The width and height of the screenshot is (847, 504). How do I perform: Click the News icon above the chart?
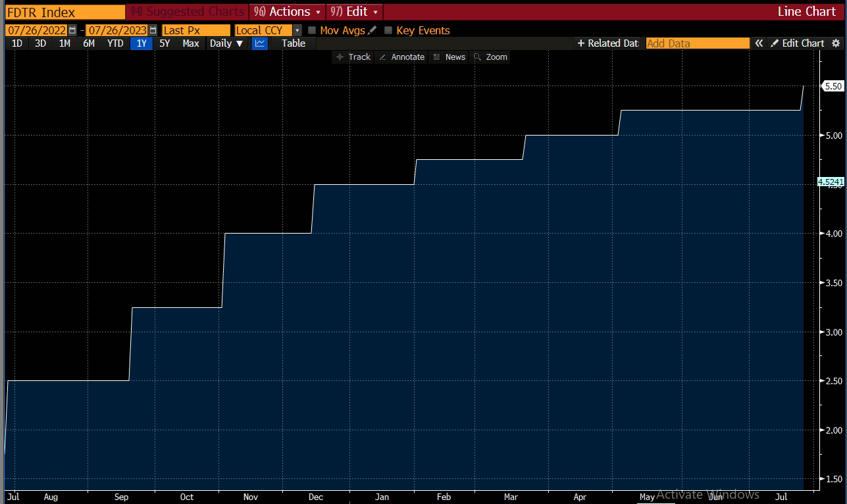click(449, 57)
